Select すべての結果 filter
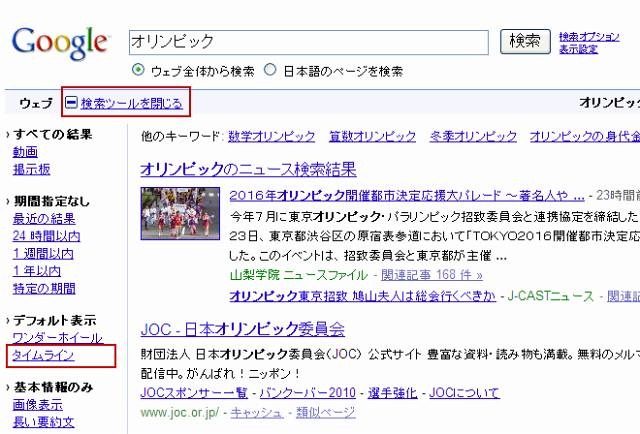This screenshot has height=434, width=640. click(x=53, y=134)
